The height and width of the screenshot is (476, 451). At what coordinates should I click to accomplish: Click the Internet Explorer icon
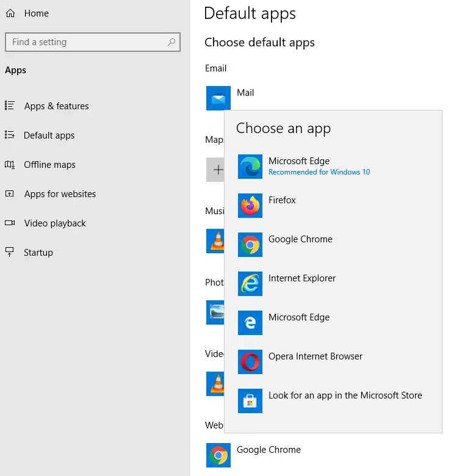250,284
